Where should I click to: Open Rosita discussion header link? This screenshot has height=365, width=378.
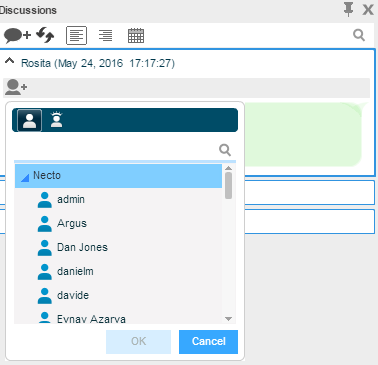98,63
